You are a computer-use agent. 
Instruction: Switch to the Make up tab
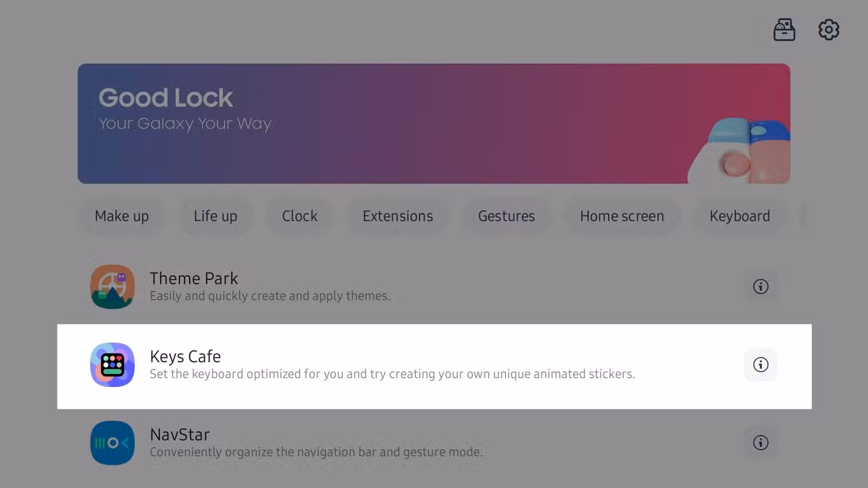point(122,216)
